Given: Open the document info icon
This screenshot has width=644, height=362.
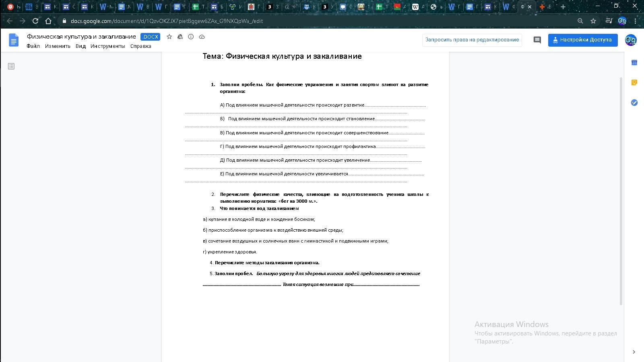Looking at the screenshot, I should pyautogui.click(x=191, y=37).
